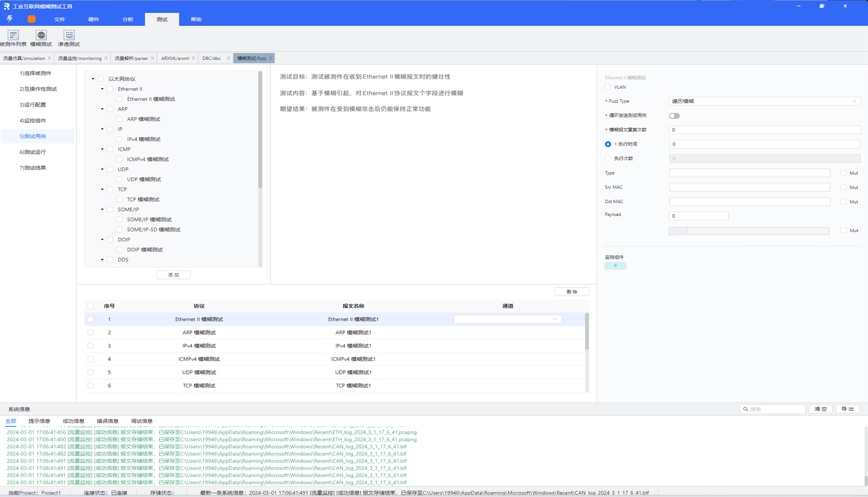
Task: Click the 渗透测试 toolbar icon
Action: 69,38
